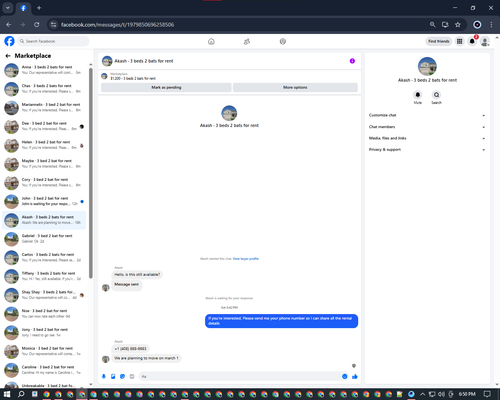Open Dee 3 bed 2 bat conversation
Screen dimensions: 500x400
pyautogui.click(x=44, y=126)
